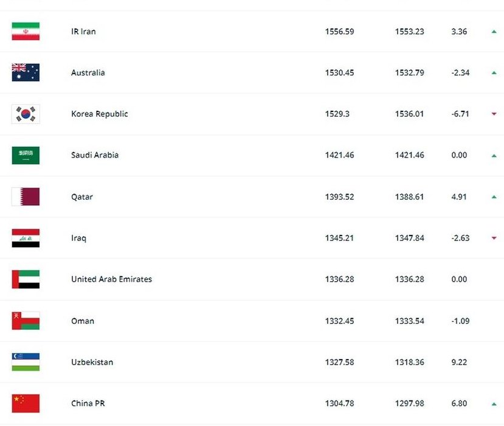Viewport: 504px width, 426px height.
Task: Click China PR's green up arrow
Action: point(494,404)
